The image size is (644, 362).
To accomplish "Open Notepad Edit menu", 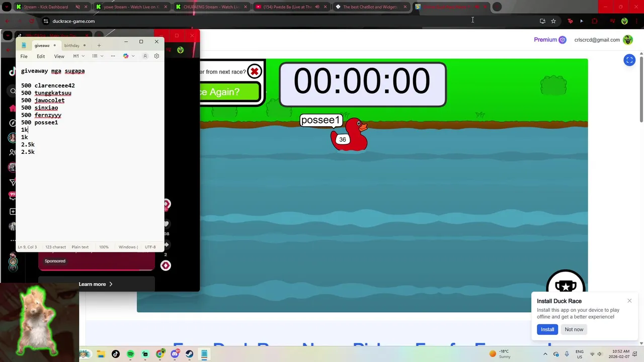I will [41, 56].
